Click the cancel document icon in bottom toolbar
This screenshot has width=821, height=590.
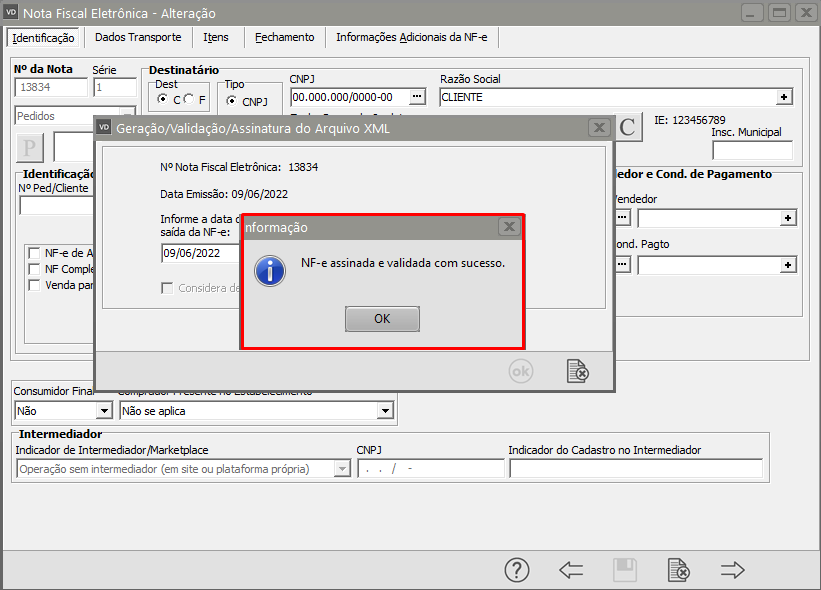(x=679, y=570)
